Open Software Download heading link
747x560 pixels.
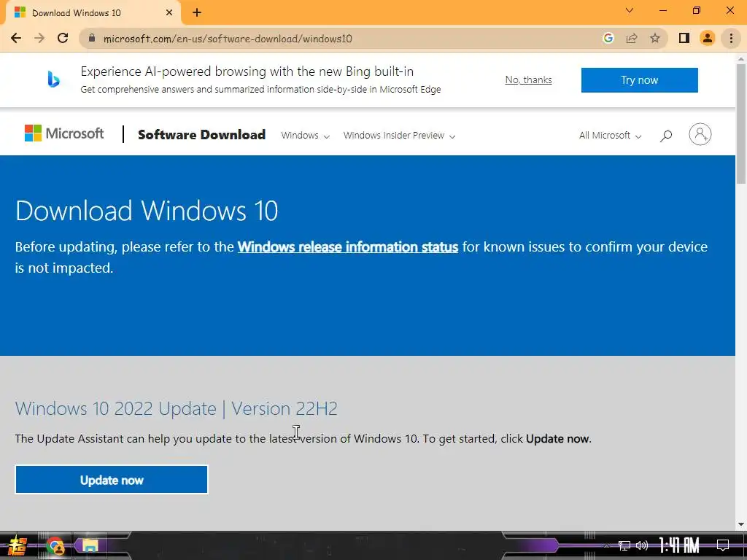201,135
